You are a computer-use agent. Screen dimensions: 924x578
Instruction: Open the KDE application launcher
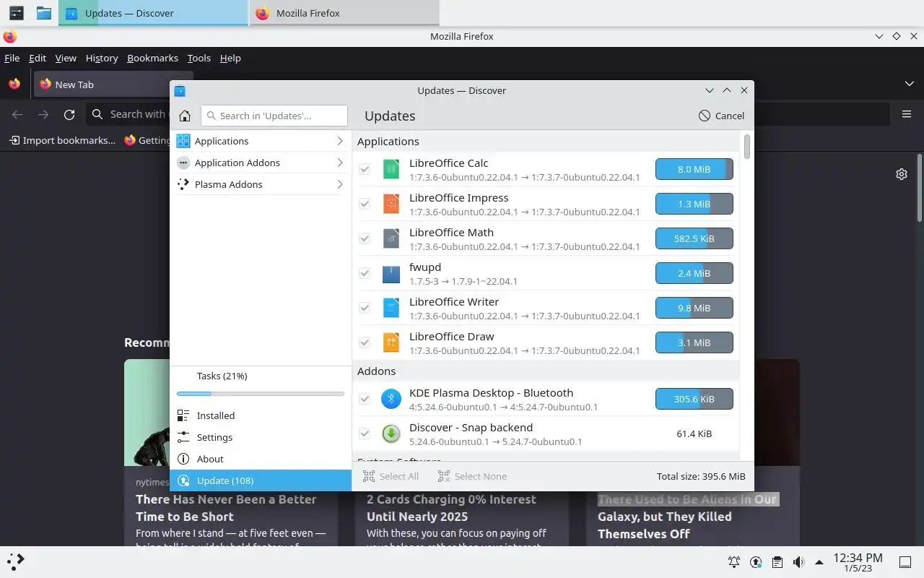click(x=16, y=561)
